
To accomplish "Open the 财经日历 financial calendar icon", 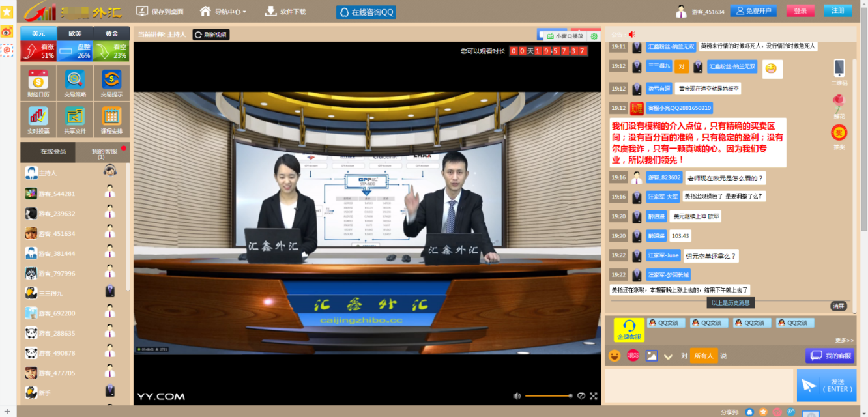I will (38, 84).
